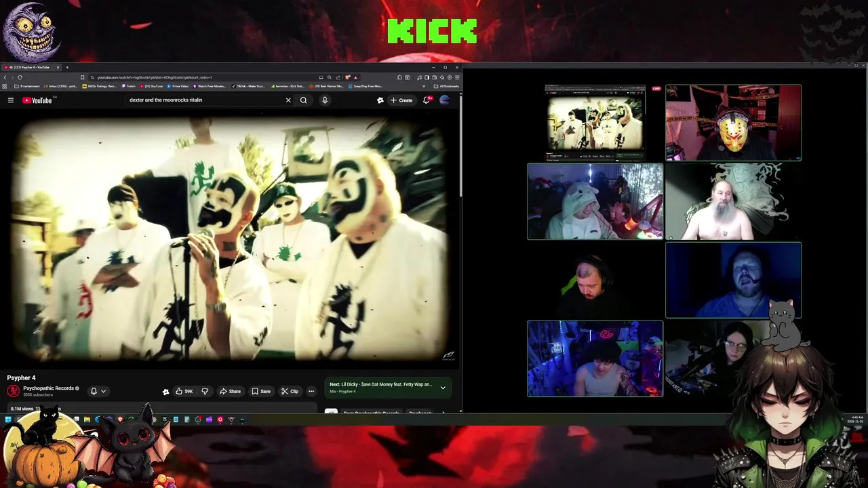The image size is (868, 488).
Task: Open Psychopathic Records channel link
Action: [x=48, y=388]
